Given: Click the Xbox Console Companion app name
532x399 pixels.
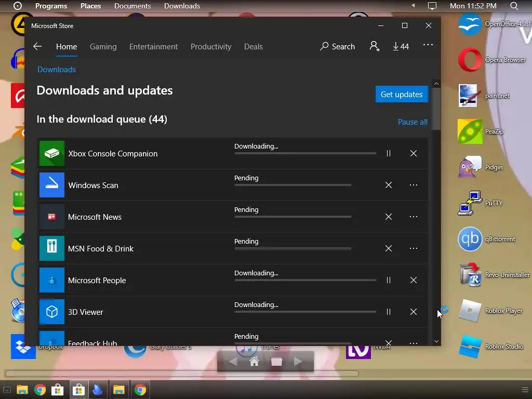Looking at the screenshot, I should tap(113, 154).
